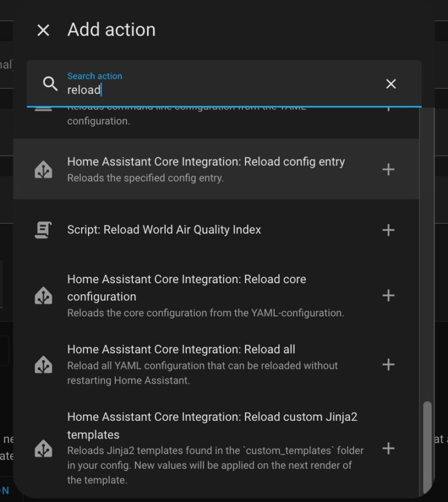Click Home Assistant icon beside Reload all
This screenshot has width=448, height=502.
tap(43, 364)
